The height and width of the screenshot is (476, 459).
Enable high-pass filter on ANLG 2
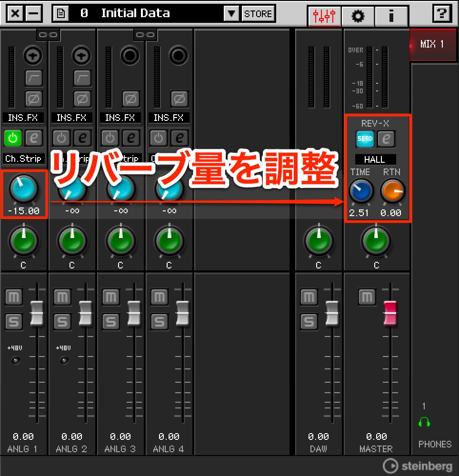[82, 79]
